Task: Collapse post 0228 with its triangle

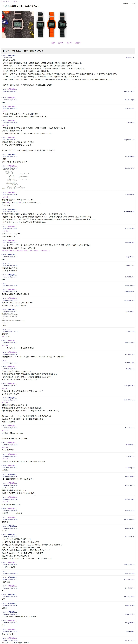Action: 2,241
